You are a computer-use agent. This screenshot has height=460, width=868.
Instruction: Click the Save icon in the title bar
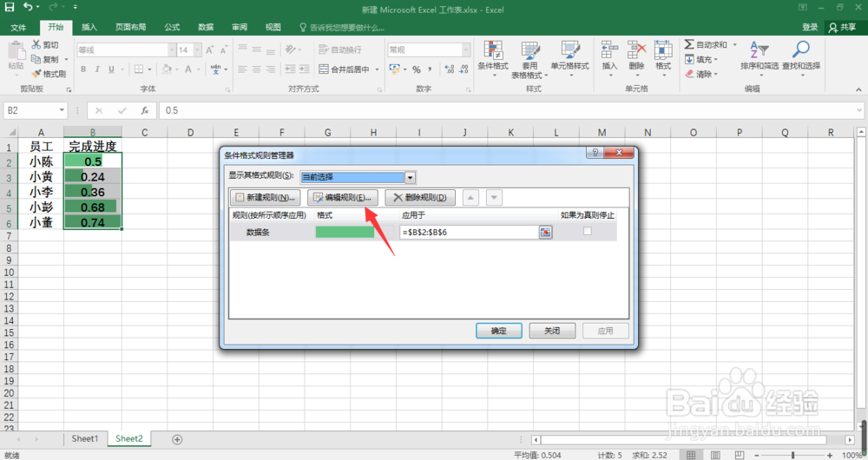point(10,7)
